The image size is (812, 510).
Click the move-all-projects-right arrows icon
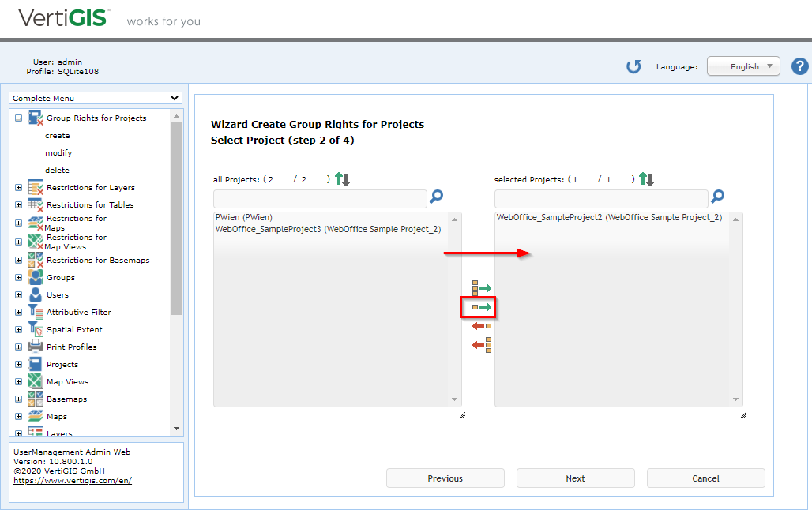pos(480,288)
